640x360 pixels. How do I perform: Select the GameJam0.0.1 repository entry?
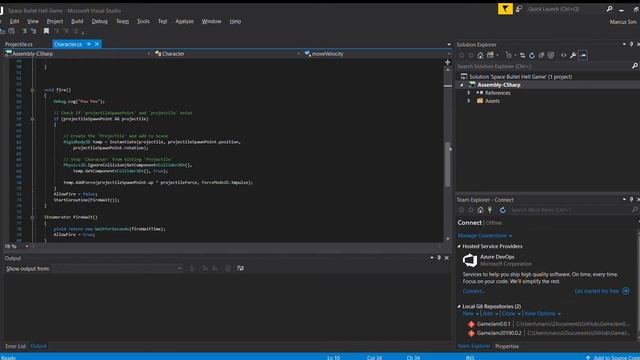click(549, 324)
